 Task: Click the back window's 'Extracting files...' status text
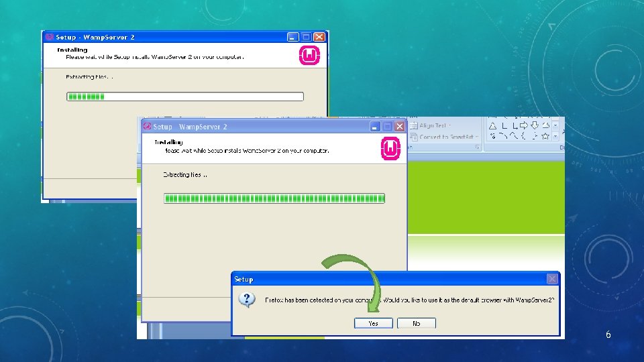89,76
